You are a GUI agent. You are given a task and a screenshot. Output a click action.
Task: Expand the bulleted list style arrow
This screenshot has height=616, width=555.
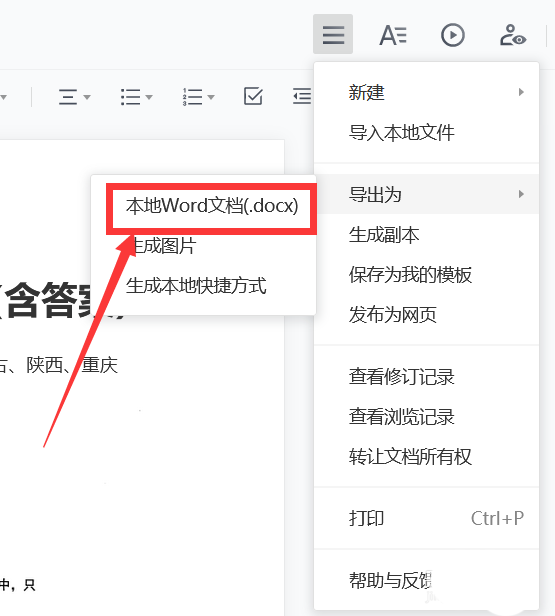149,97
